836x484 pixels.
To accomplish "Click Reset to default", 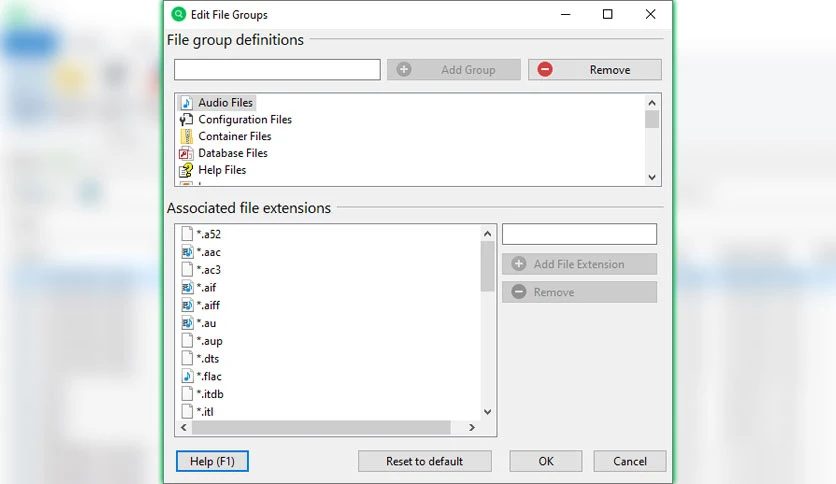I will pos(424,461).
